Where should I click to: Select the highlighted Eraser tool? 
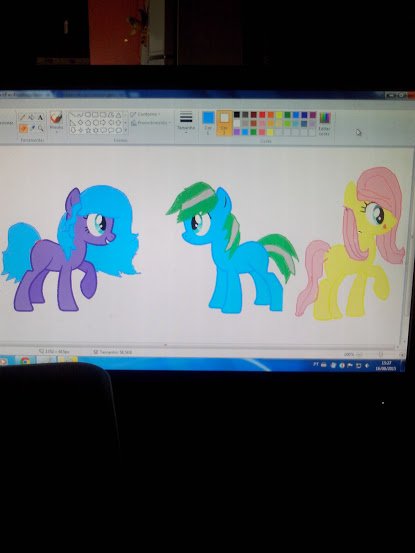(23, 129)
